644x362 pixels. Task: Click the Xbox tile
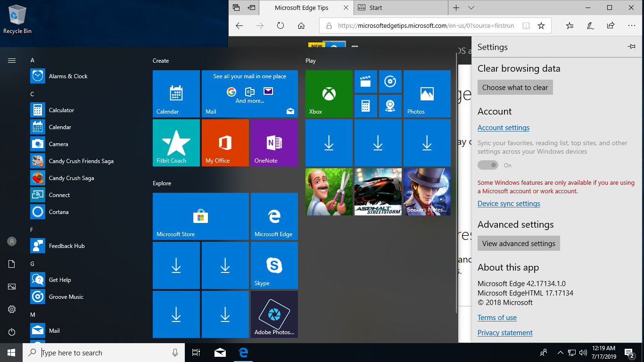329,94
